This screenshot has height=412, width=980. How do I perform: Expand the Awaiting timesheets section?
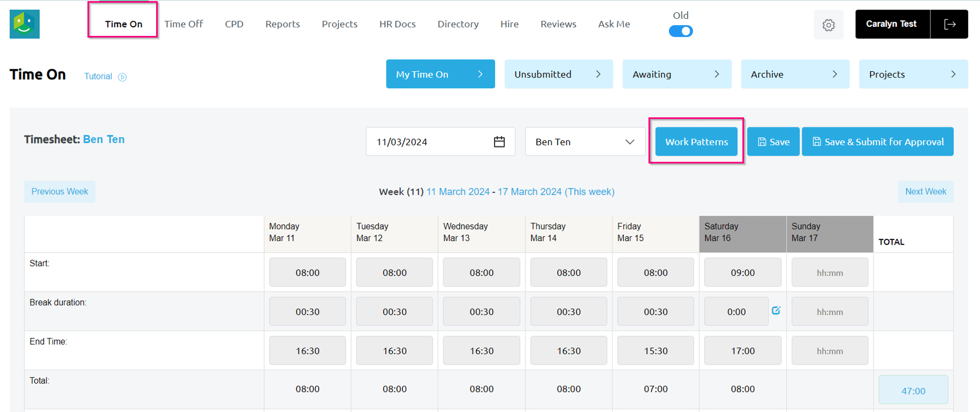click(676, 74)
